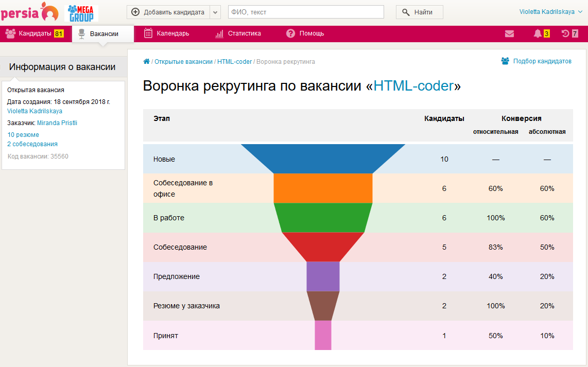Viewport: 588px width, 367px height.
Task: Click the Persia logo
Action: point(29,12)
